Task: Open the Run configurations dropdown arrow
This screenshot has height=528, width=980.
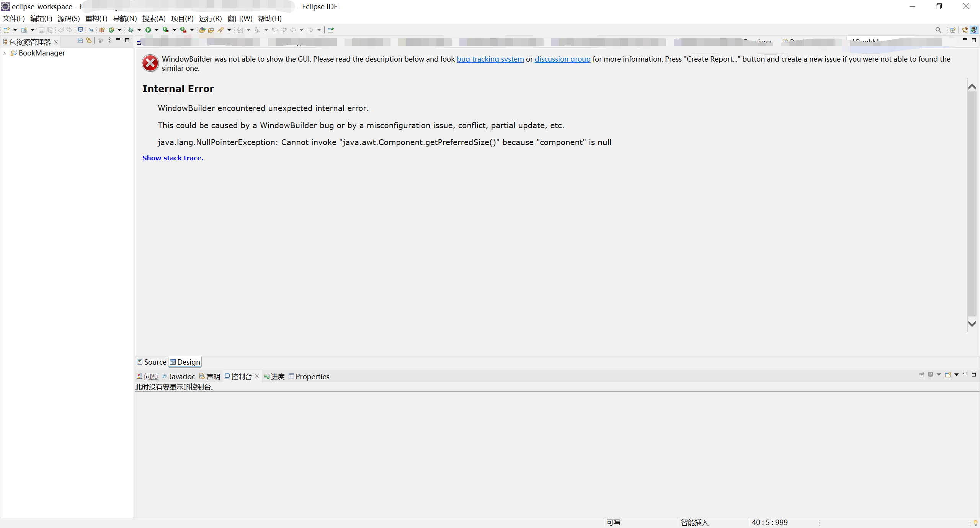Action: [x=157, y=30]
